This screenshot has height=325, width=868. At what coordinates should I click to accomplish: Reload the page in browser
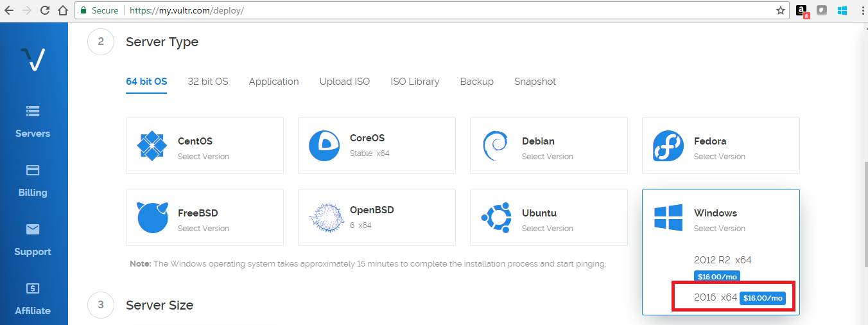pos(45,10)
